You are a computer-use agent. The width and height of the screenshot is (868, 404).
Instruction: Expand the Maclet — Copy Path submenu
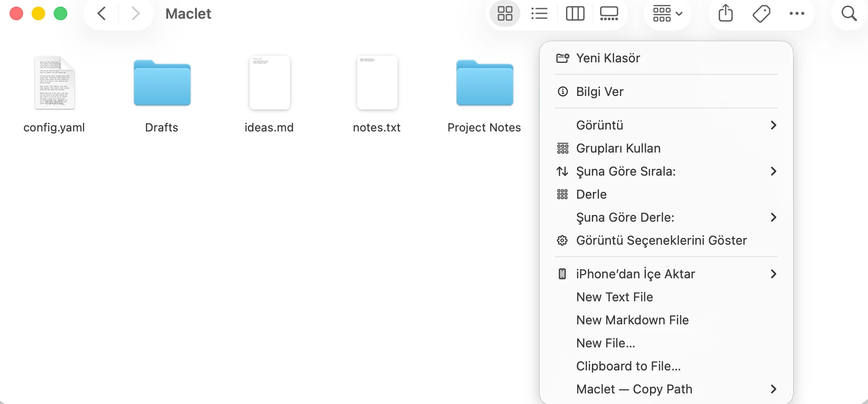pyautogui.click(x=666, y=389)
